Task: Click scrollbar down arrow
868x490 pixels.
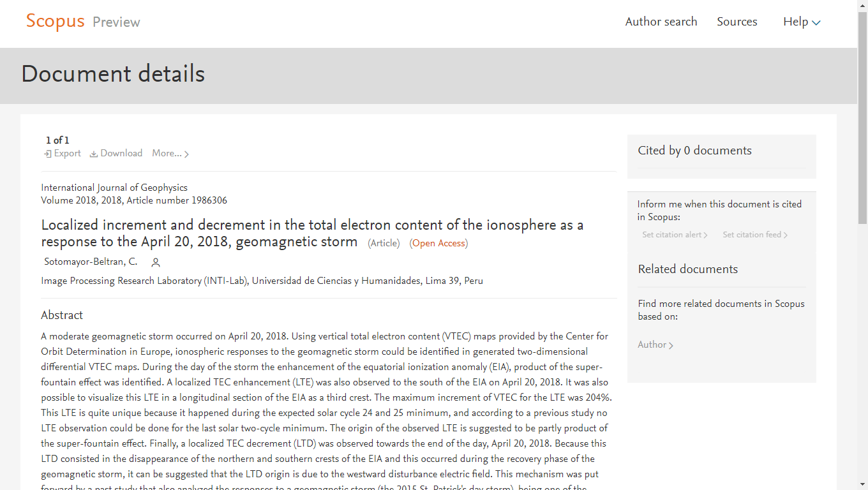Action: (x=862, y=484)
